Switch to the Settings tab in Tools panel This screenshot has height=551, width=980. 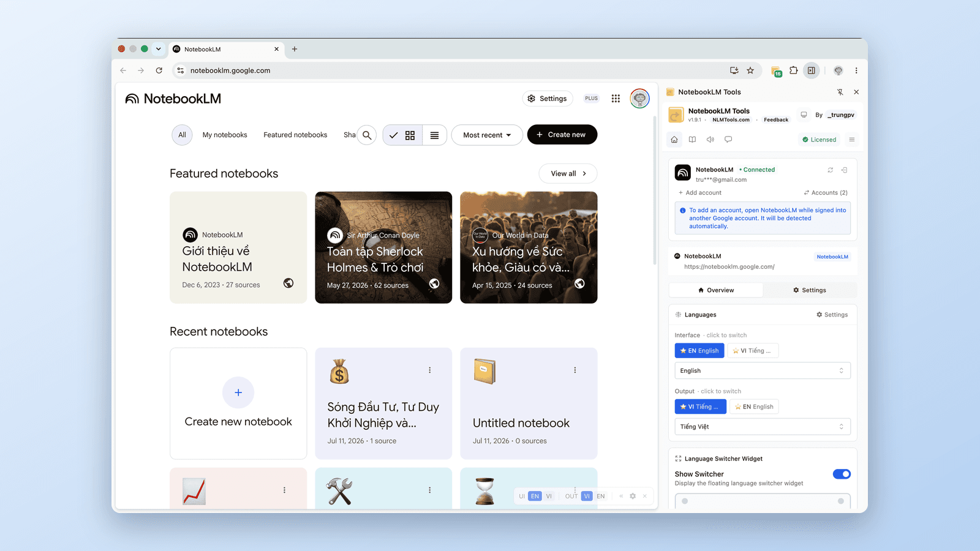click(x=810, y=290)
